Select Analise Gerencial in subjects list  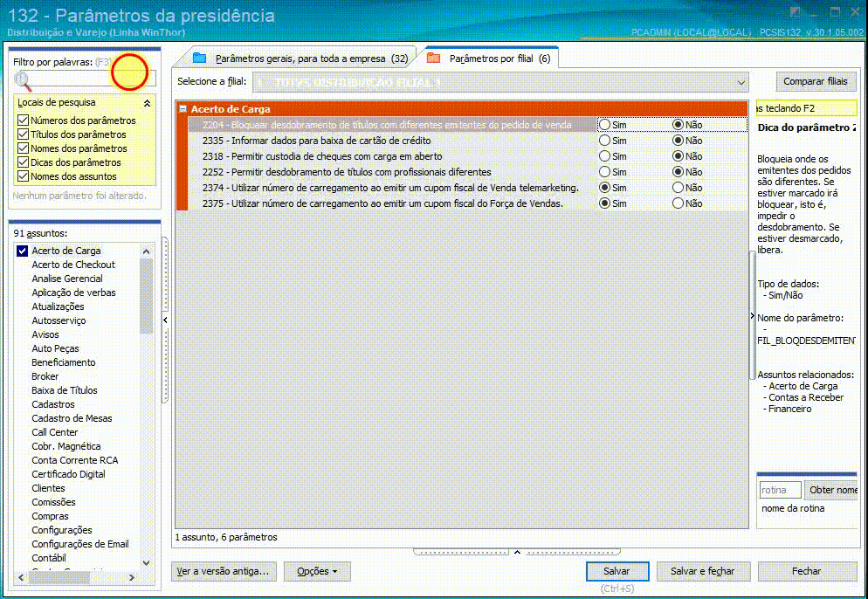tap(67, 279)
